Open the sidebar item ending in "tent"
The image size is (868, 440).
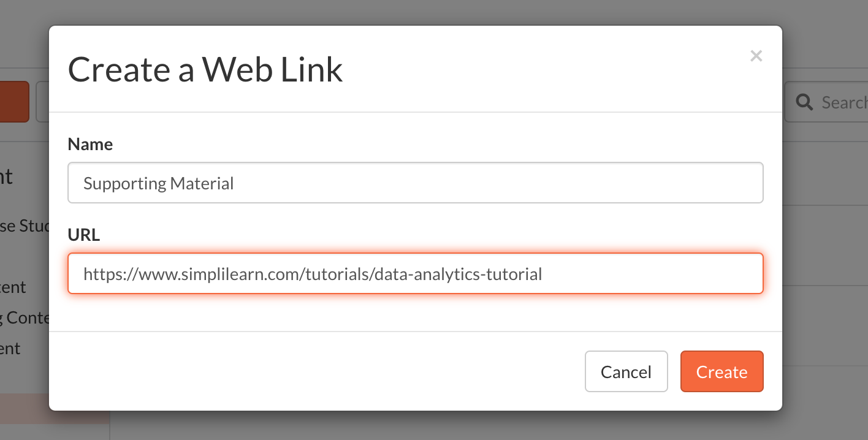[x=13, y=287]
